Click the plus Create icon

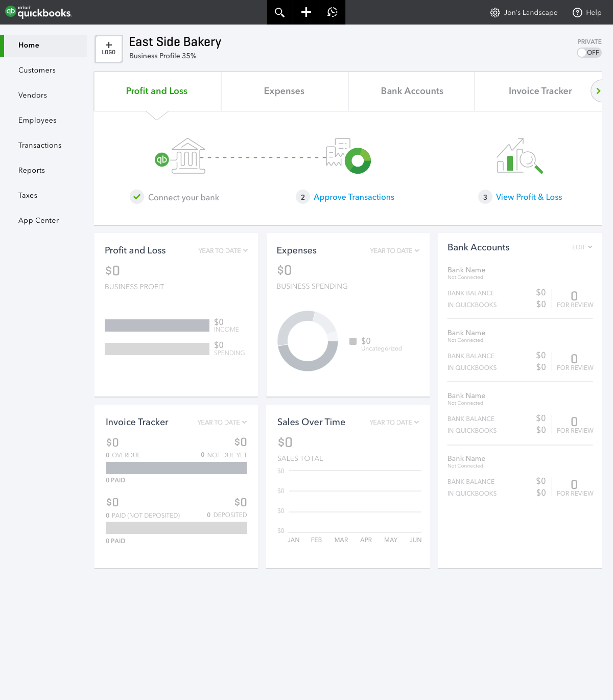tap(306, 12)
